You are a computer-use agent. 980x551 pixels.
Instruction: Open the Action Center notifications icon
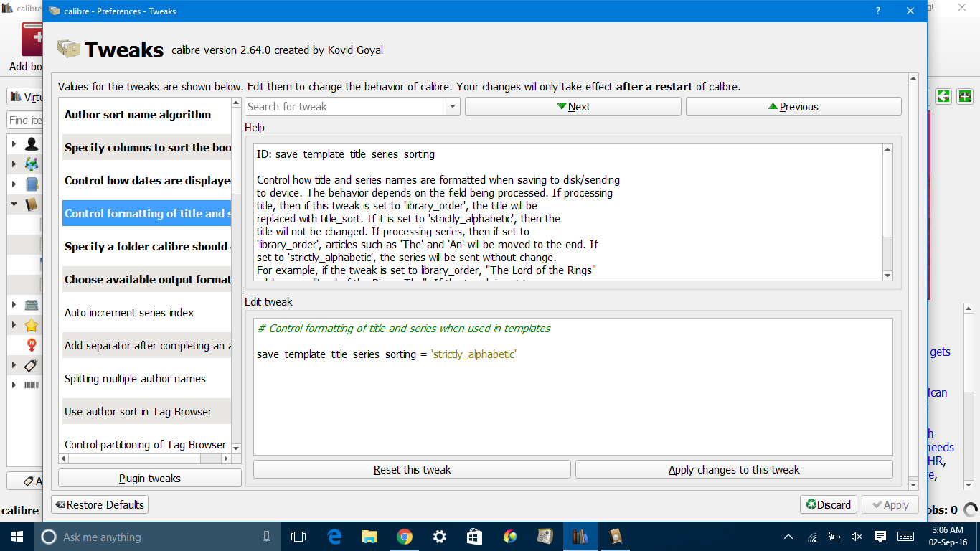tap(880, 537)
